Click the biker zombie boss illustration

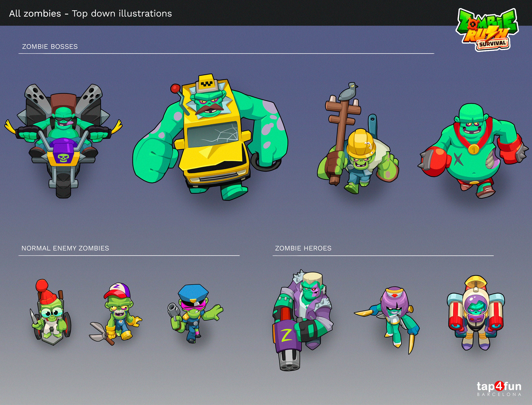tap(63, 141)
